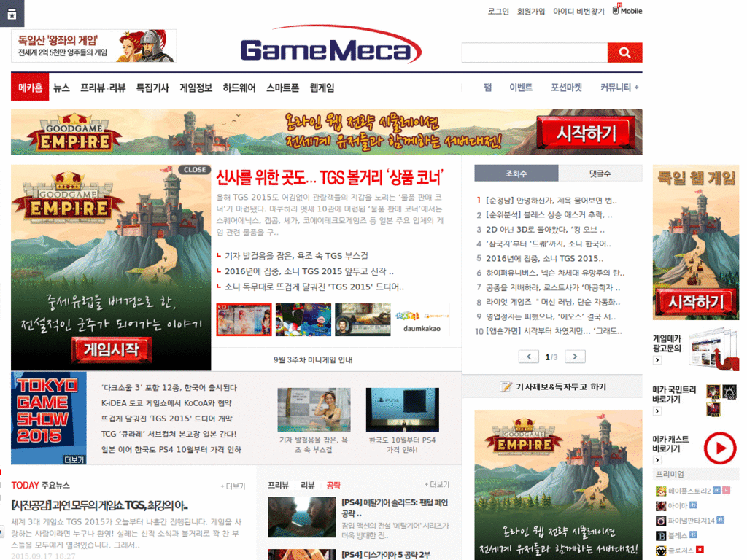747x560 pixels.
Task: Select the daumkakao thumbnail
Action: (422, 319)
